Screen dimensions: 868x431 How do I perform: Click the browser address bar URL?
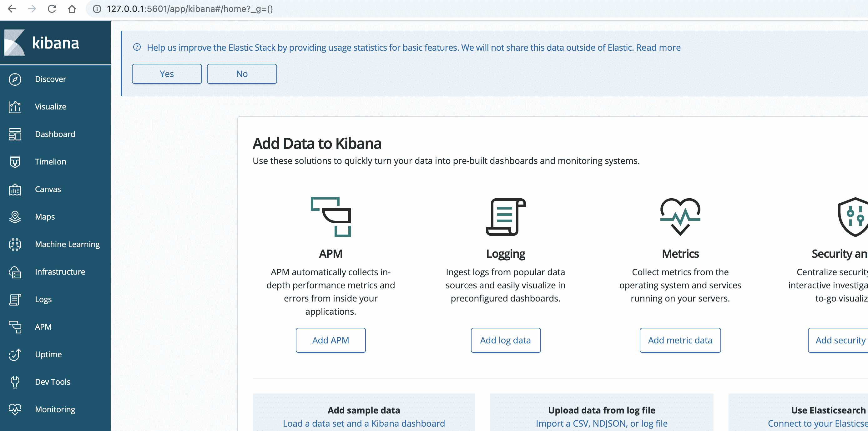tap(190, 9)
